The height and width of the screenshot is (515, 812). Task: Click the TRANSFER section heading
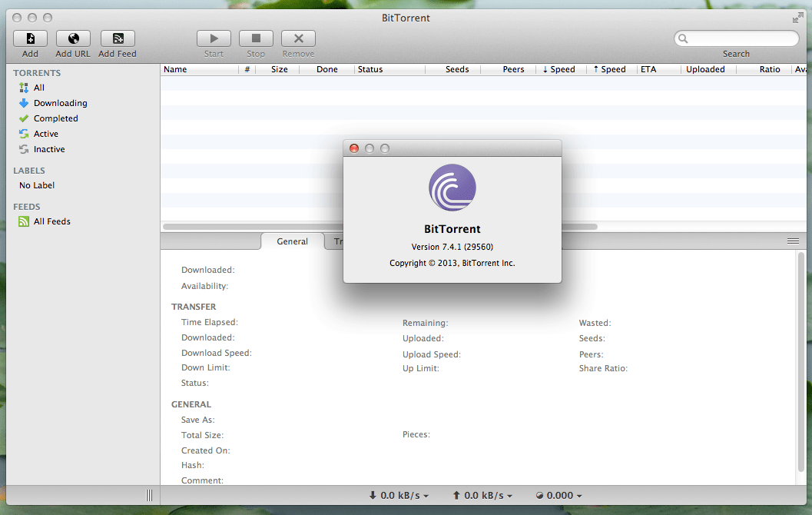(x=194, y=307)
